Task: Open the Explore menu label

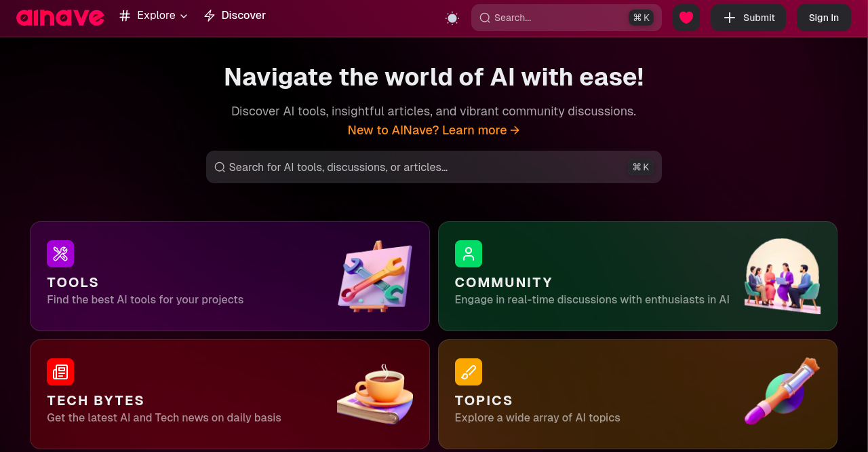Action: pos(156,16)
